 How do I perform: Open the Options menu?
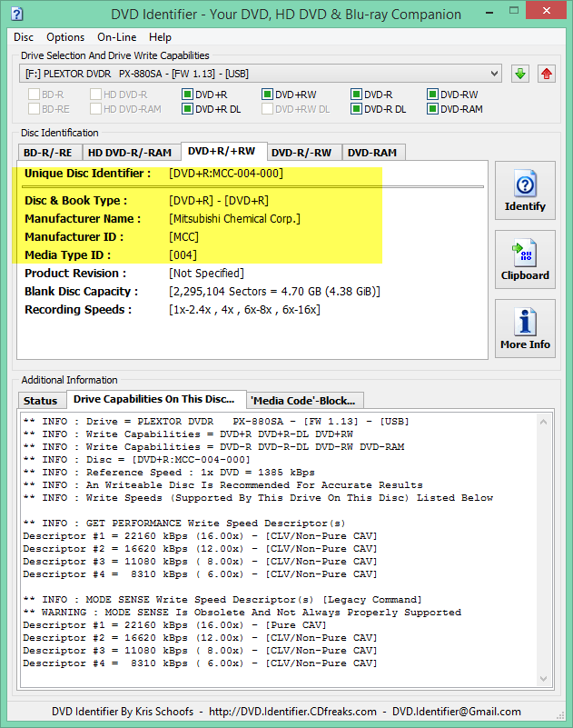point(65,37)
